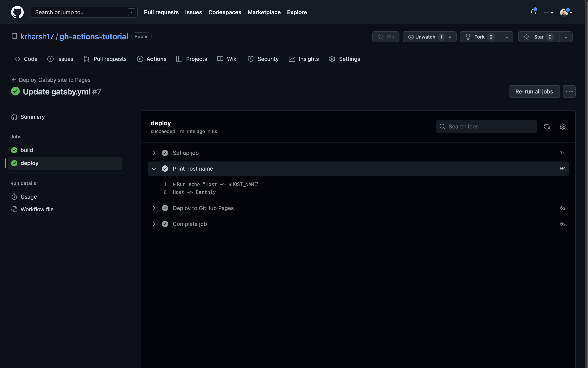Refresh logs with the reload icon
This screenshot has width=588, height=368.
pos(547,126)
